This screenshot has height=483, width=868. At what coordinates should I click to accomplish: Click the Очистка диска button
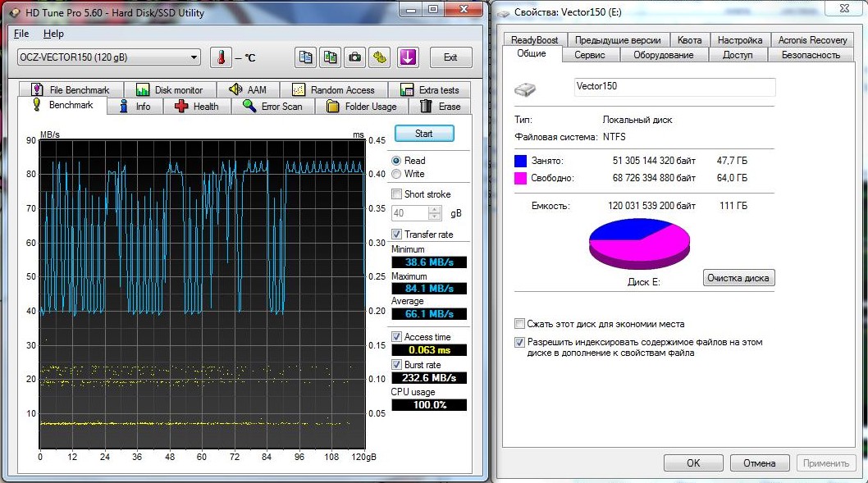738,278
